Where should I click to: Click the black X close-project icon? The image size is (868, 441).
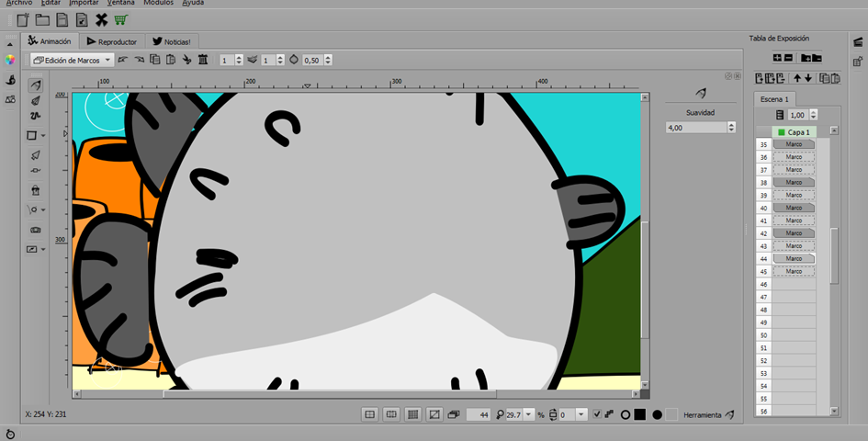pyautogui.click(x=101, y=20)
